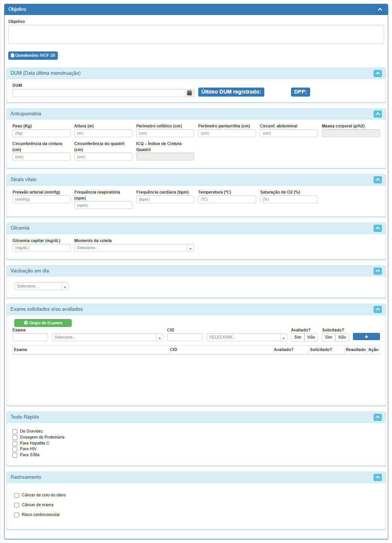Screen dimensions: 392x543
Task: Open the CID SELECIONE dropdown
Action: point(246,337)
